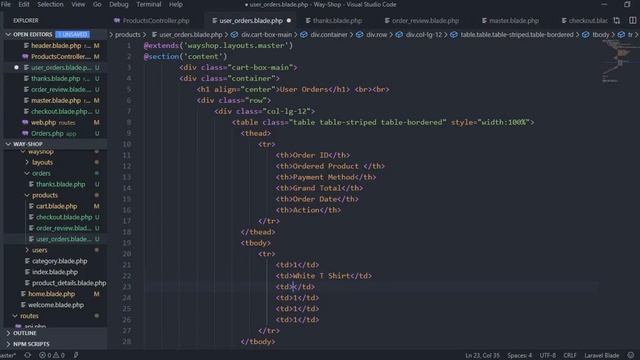Viewport: 640px width, 360px height.
Task: Click the open changes compare icon
Action: click(616, 20)
